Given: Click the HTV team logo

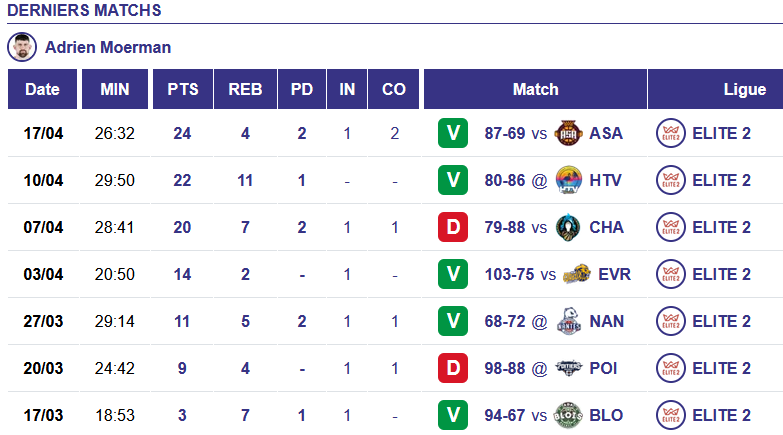Looking at the screenshot, I should coord(568,180).
